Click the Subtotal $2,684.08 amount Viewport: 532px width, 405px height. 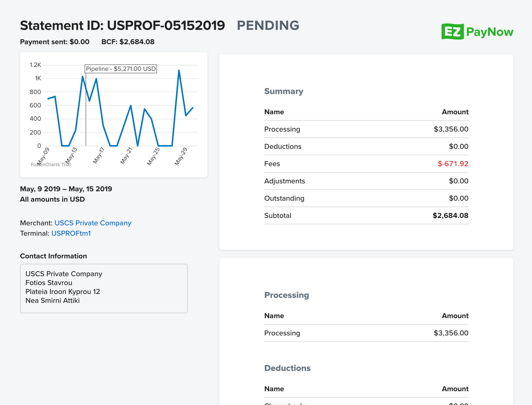(451, 215)
